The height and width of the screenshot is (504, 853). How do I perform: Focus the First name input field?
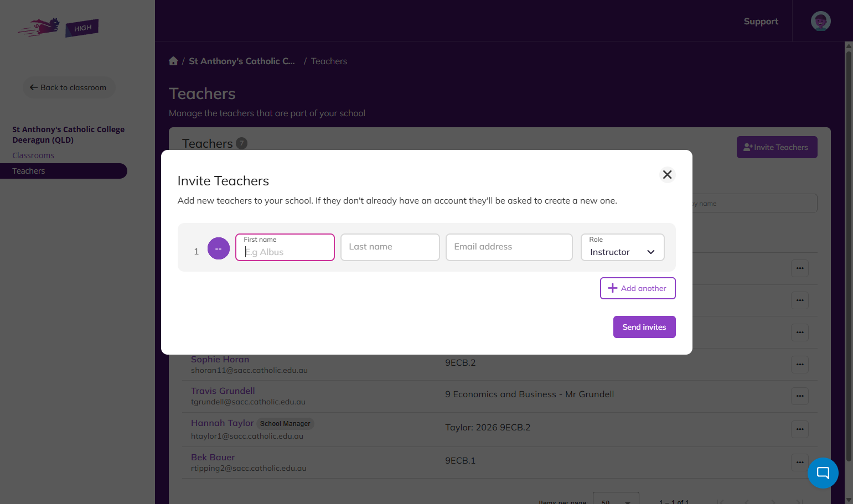tap(285, 247)
